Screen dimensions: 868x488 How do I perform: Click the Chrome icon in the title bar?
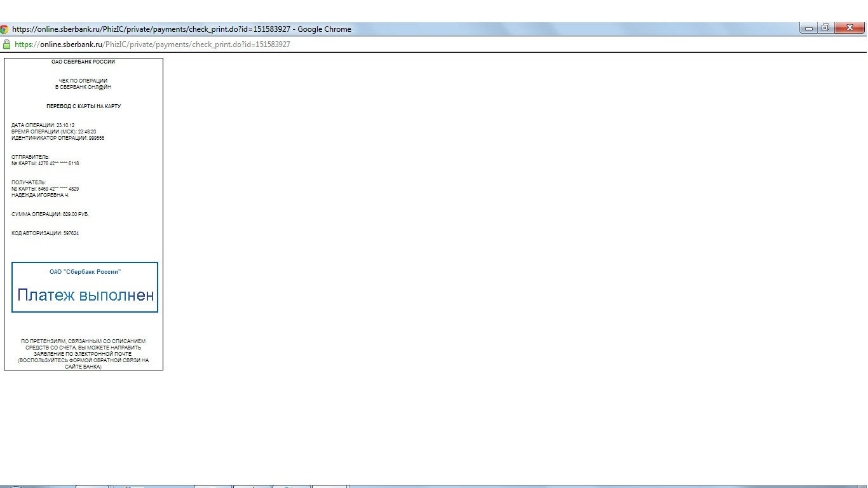[4, 29]
